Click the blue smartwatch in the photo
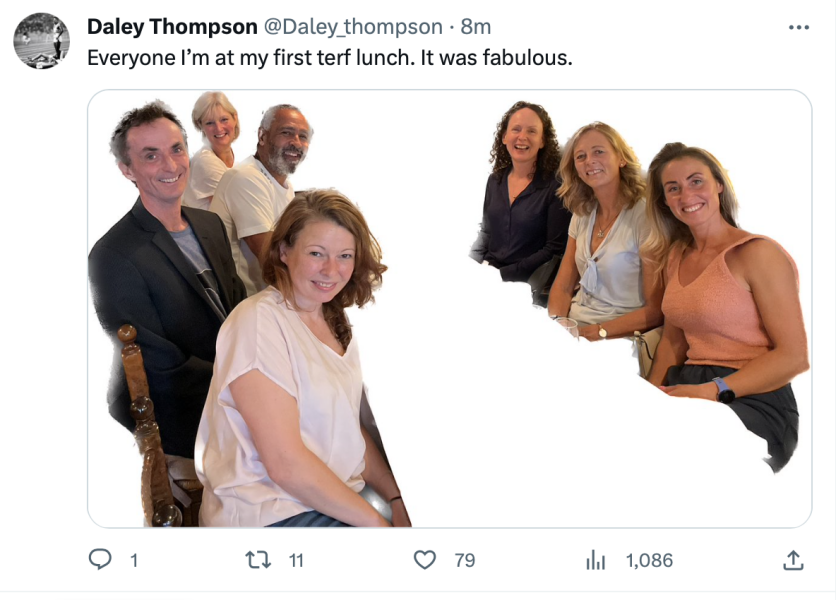The image size is (836, 600). pyautogui.click(x=722, y=390)
